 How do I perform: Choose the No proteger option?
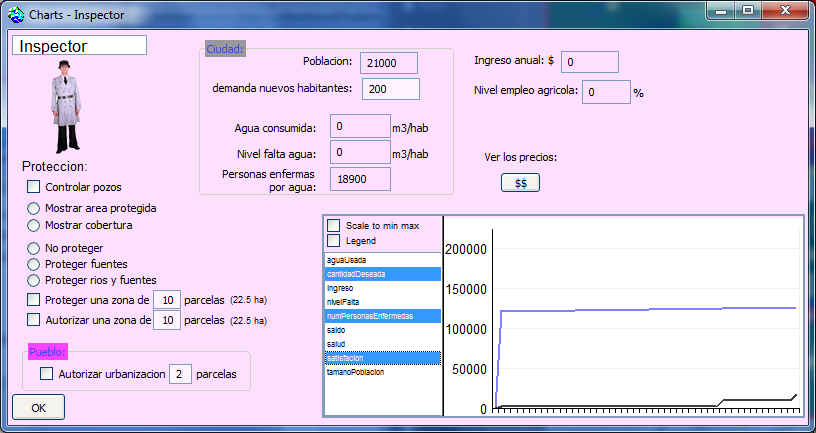pyautogui.click(x=33, y=248)
